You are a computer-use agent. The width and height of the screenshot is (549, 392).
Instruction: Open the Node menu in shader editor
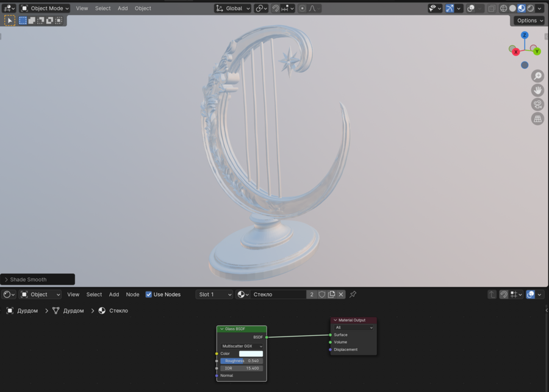[132, 294]
